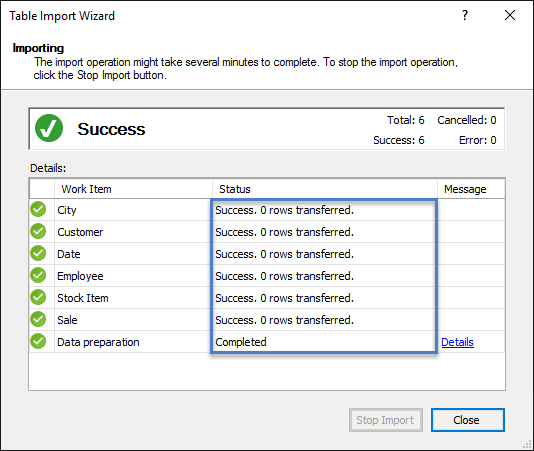Click the Cancelled: 0 summary text
534x451 pixels.
(467, 120)
